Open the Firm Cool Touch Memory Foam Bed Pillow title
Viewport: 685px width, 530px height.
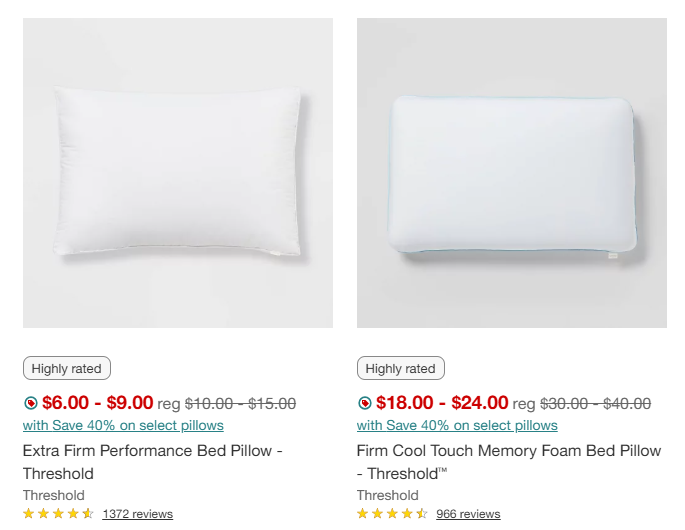[508, 451]
